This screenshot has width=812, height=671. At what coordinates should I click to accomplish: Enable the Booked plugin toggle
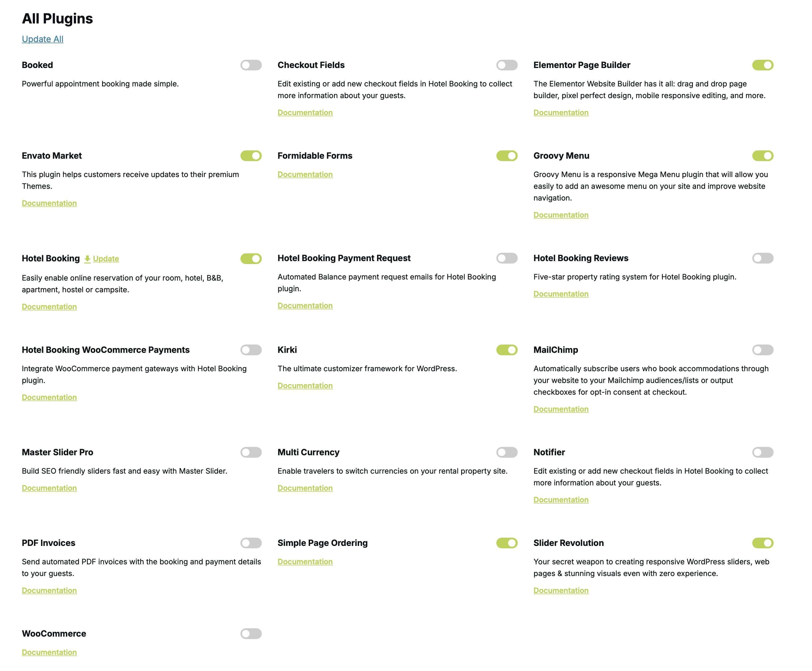point(251,65)
